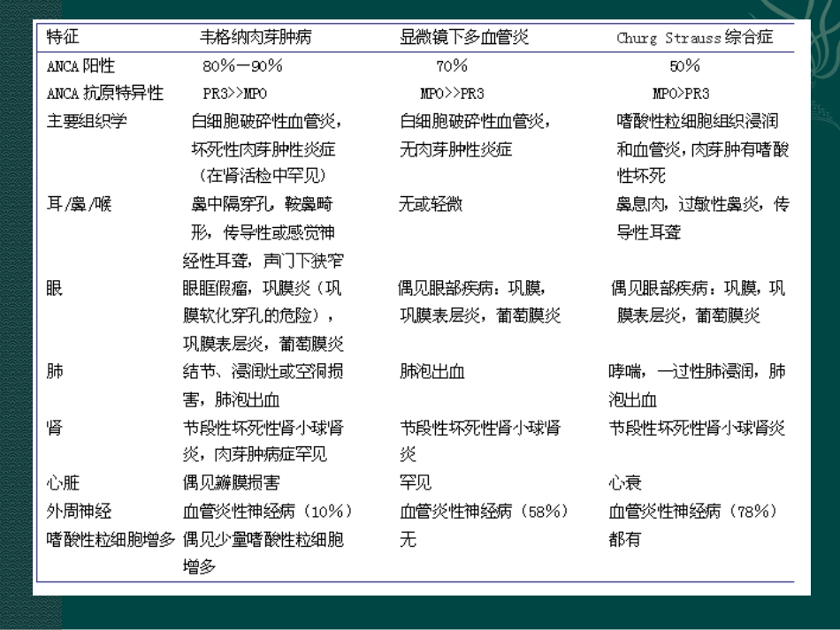Click row label 'ANCA 抗原特异性'
This screenshot has height=630, width=840.
(x=105, y=93)
